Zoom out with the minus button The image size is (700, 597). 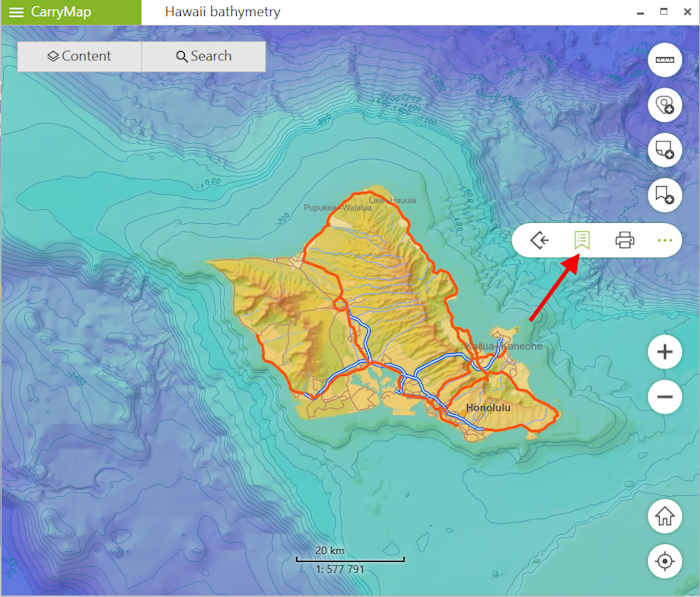[x=664, y=397]
